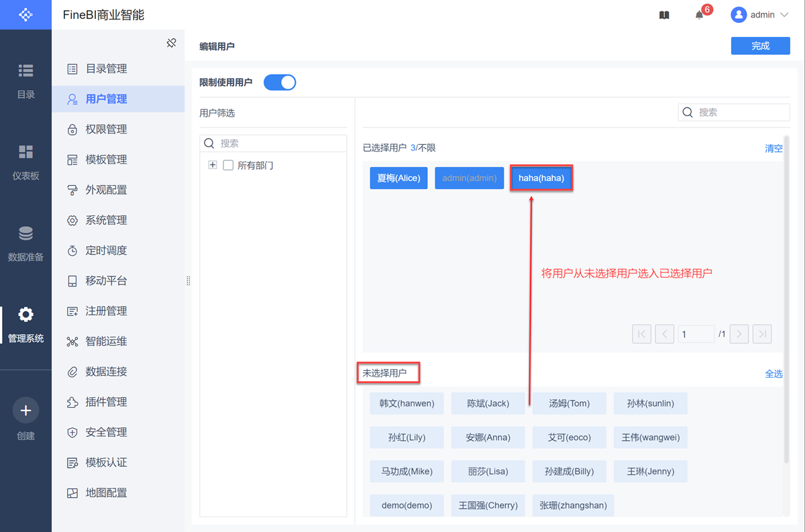805x532 pixels.
Task: Click the page number input box
Action: [x=696, y=334]
